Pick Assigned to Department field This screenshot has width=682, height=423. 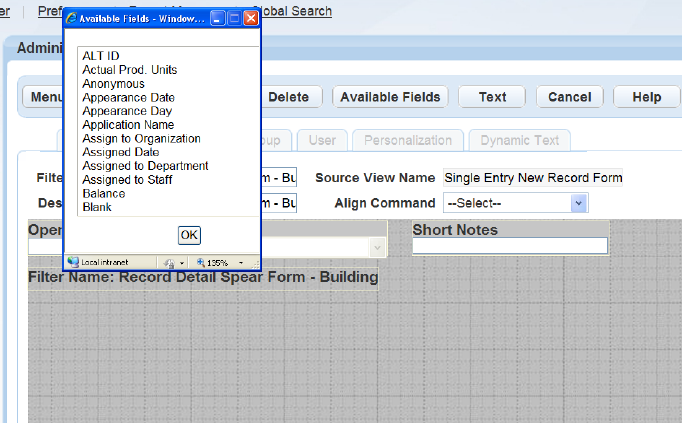pos(145,166)
